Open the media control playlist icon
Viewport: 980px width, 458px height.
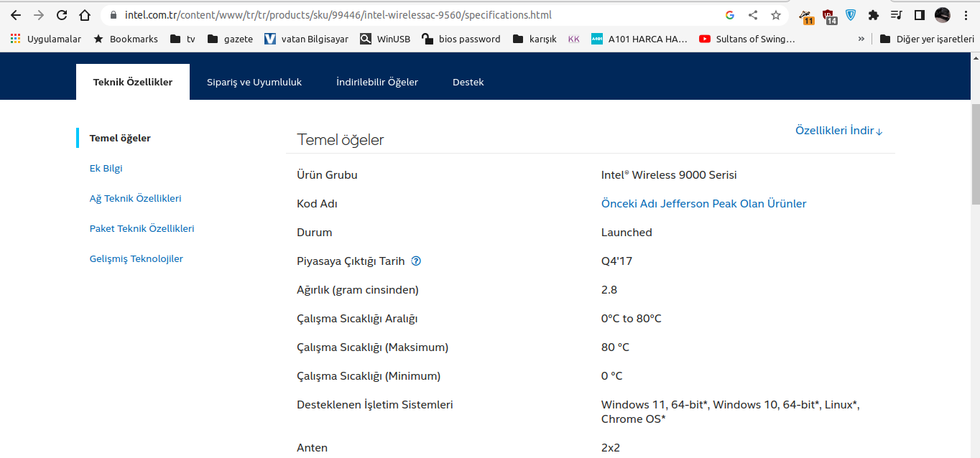pos(896,15)
